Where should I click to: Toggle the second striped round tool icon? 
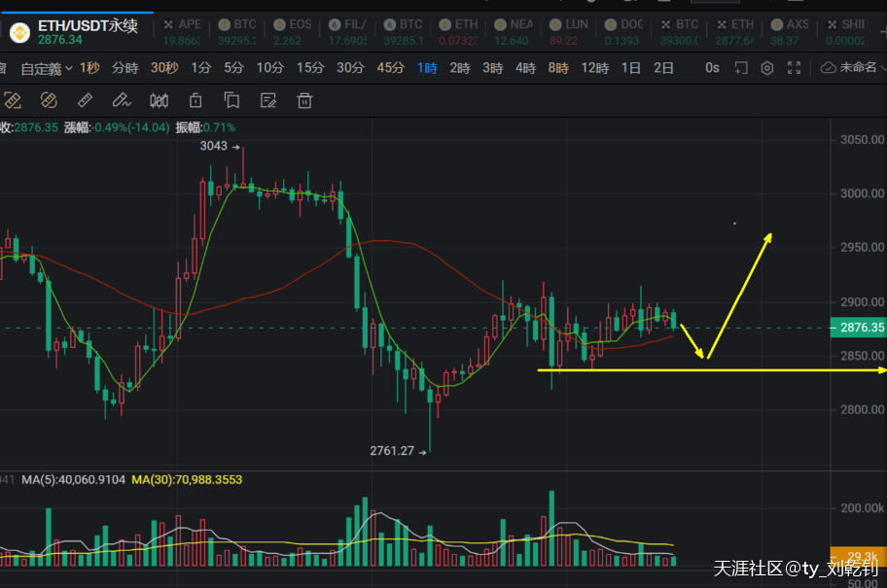(x=49, y=100)
